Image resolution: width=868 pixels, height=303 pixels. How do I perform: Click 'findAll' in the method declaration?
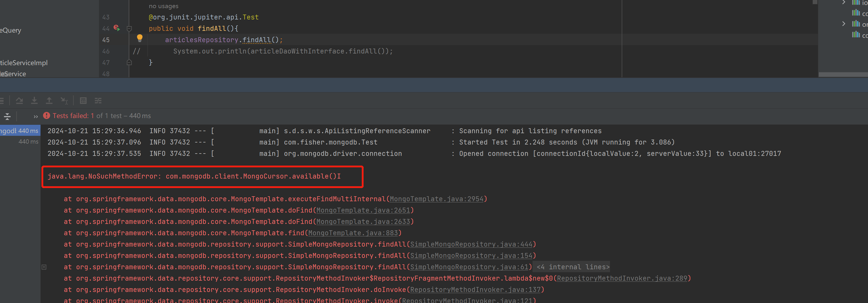pos(212,28)
